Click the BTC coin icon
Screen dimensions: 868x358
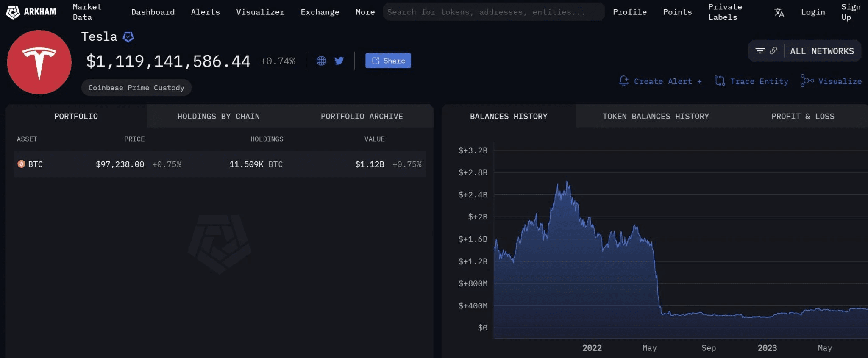coord(21,164)
